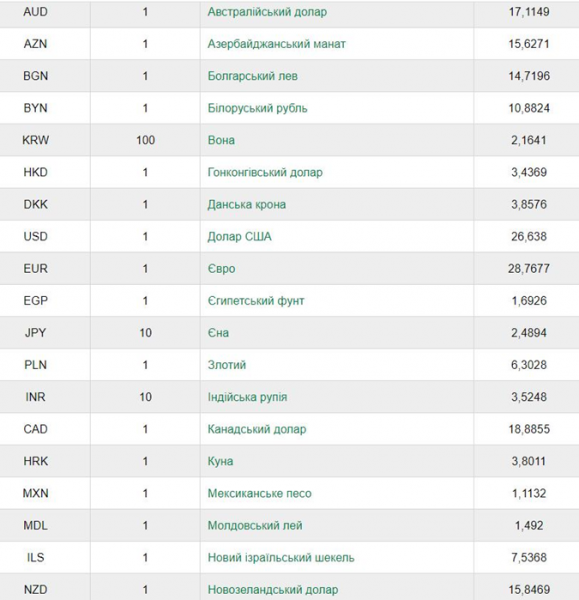Open the Новозеландський долар link

(x=273, y=590)
